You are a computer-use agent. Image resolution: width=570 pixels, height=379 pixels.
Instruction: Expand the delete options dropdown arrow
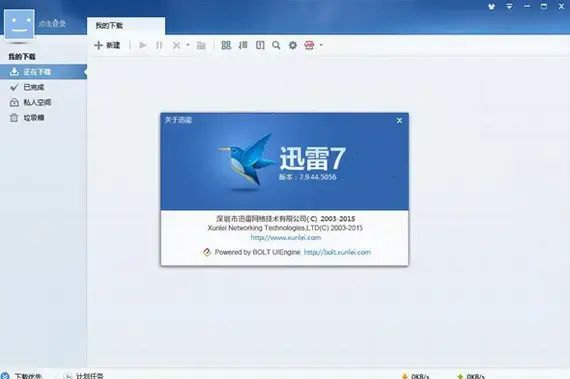coord(188,45)
